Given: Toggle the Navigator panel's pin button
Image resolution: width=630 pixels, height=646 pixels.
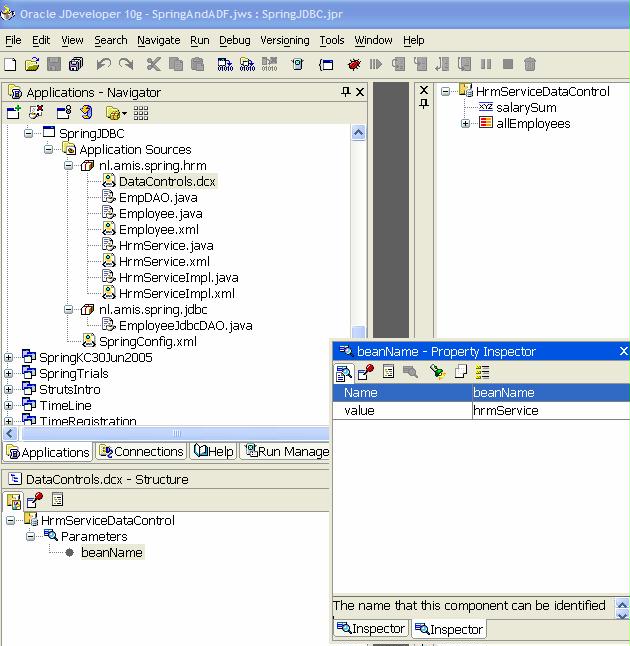Looking at the screenshot, I should click(346, 92).
